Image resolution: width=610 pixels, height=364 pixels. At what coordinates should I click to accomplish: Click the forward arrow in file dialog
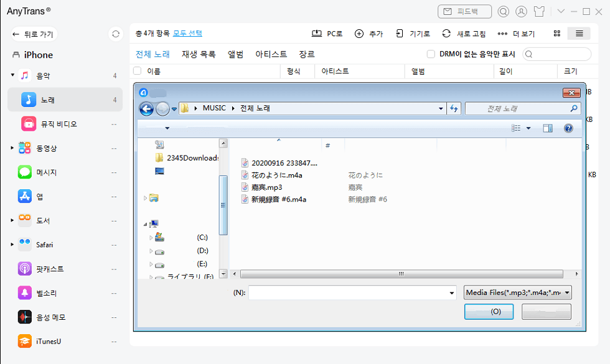(x=162, y=109)
